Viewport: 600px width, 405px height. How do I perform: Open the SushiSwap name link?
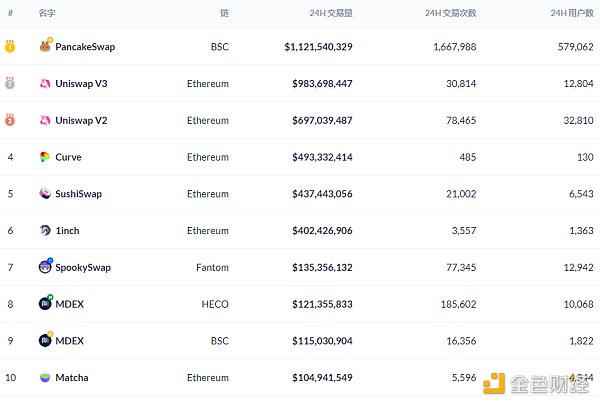(x=78, y=194)
